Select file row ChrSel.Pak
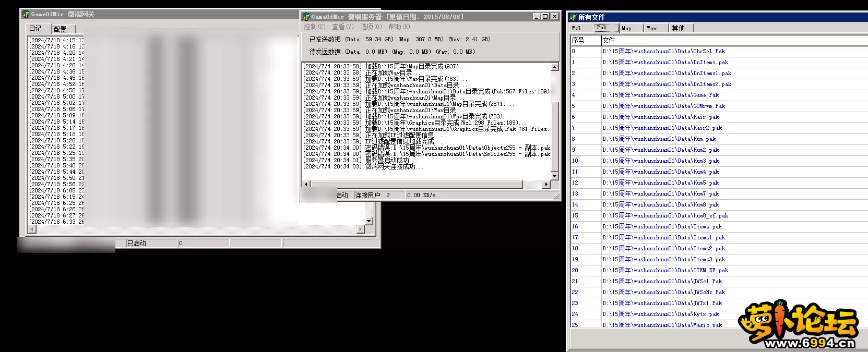The height and width of the screenshot is (352, 868). 719,51
